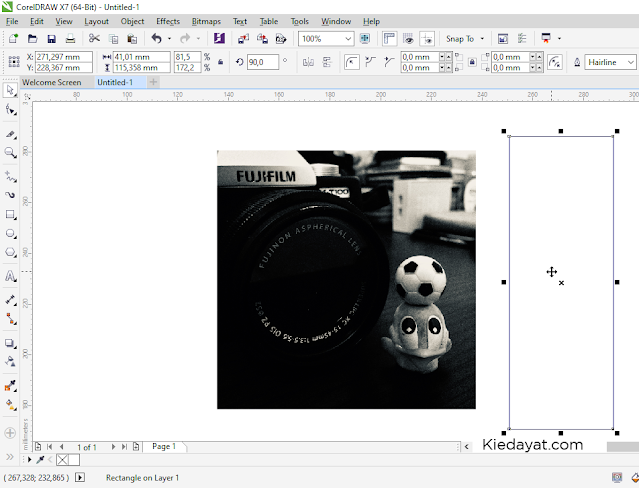Click the Search content icon
Viewport: 639px width, 488px height.
coord(219,39)
